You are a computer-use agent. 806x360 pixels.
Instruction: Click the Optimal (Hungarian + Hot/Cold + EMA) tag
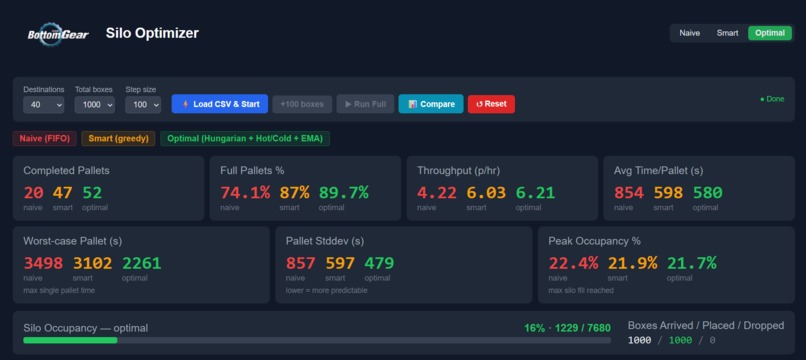(x=245, y=138)
